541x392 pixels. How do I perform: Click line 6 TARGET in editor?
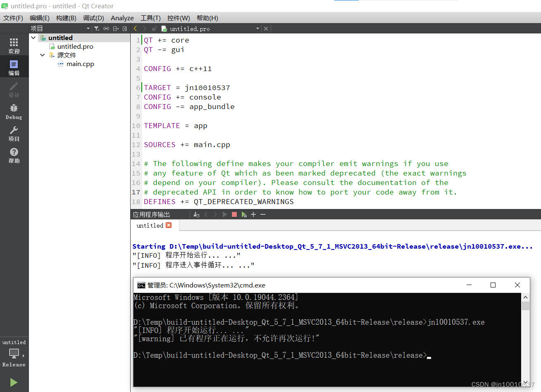point(187,88)
